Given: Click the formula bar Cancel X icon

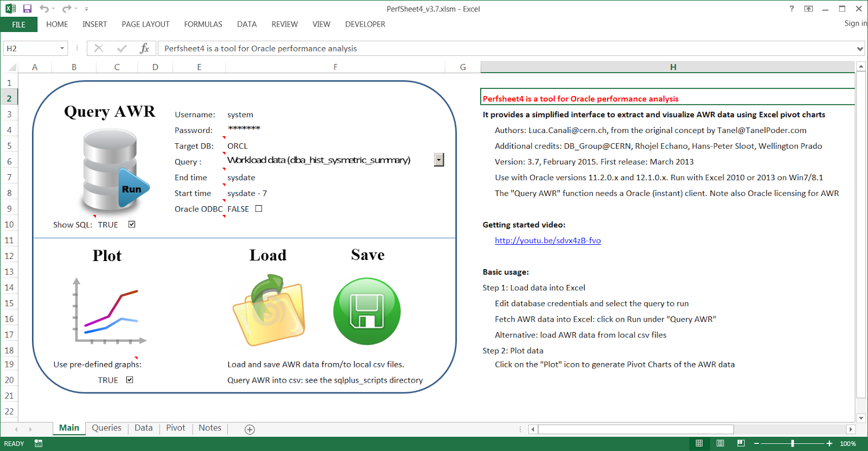Looking at the screenshot, I should coord(99,48).
